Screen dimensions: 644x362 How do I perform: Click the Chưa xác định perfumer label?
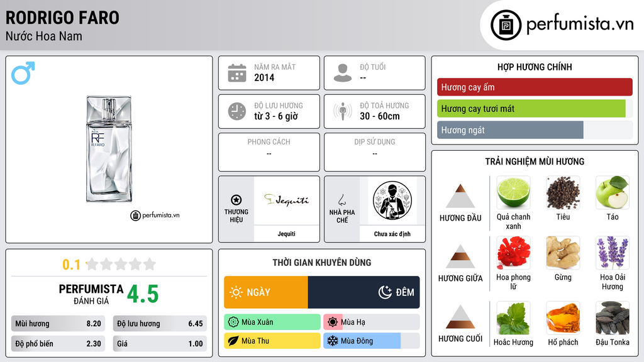pyautogui.click(x=392, y=234)
